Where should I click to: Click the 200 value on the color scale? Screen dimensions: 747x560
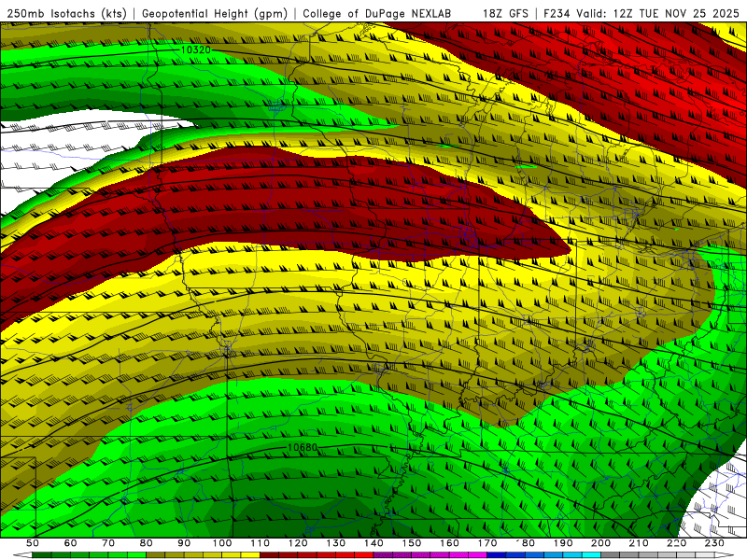point(600,543)
